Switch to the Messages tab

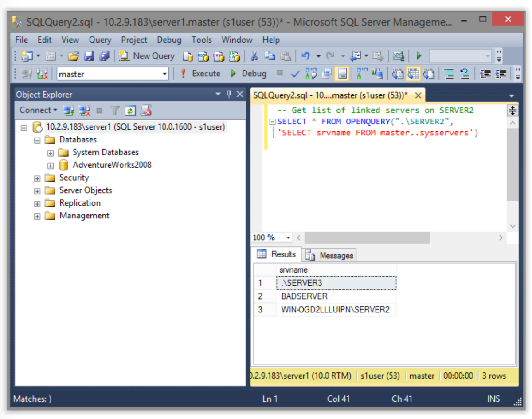[x=329, y=255]
